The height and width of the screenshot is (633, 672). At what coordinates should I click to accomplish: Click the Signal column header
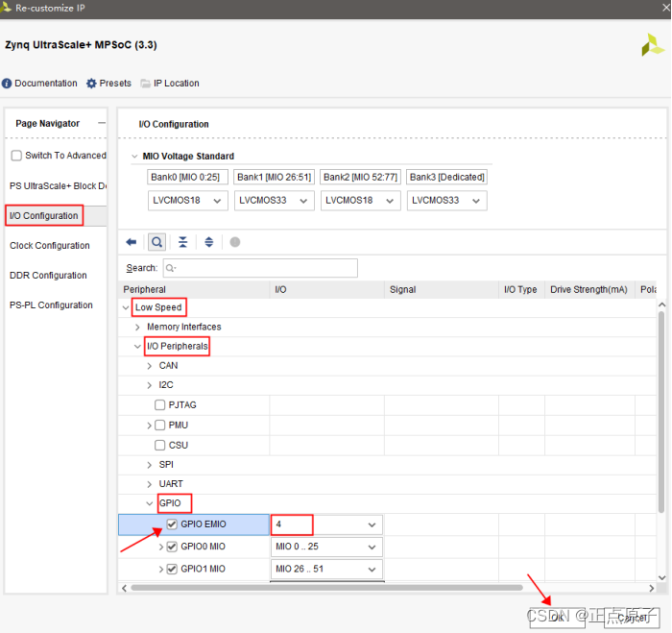point(442,289)
